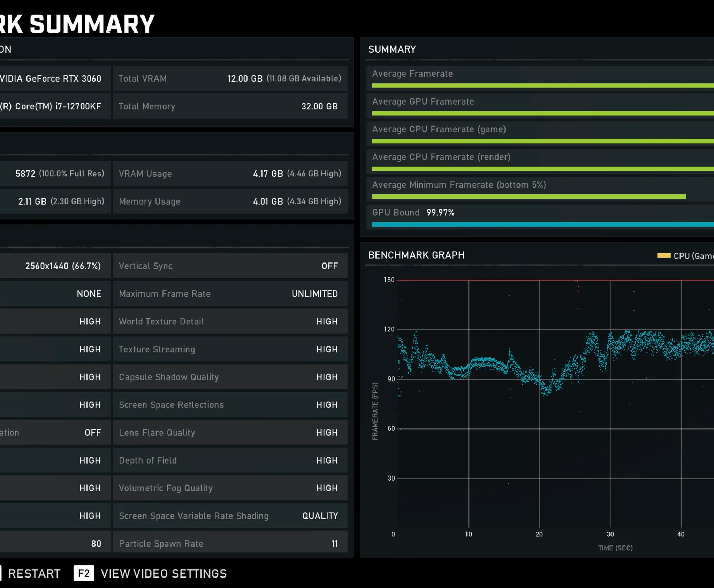Click the "World Texture Detail" label

coord(161,322)
